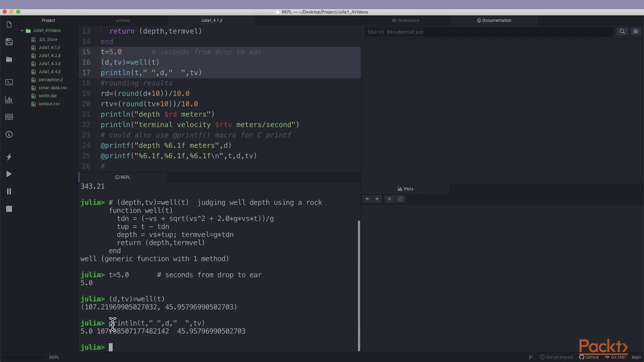This screenshot has height=362, width=644.
Task: Click the pause Interrupt Julia icon
Action: click(x=9, y=192)
